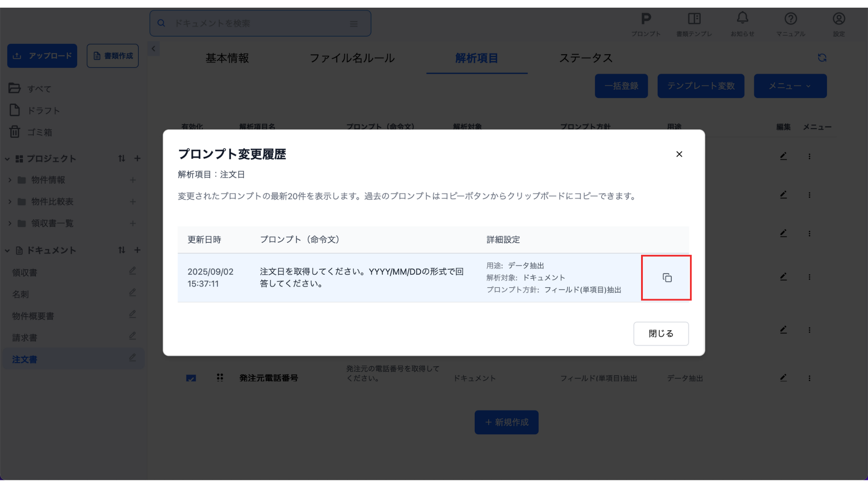Open the メニュー dropdown button

pos(790,86)
